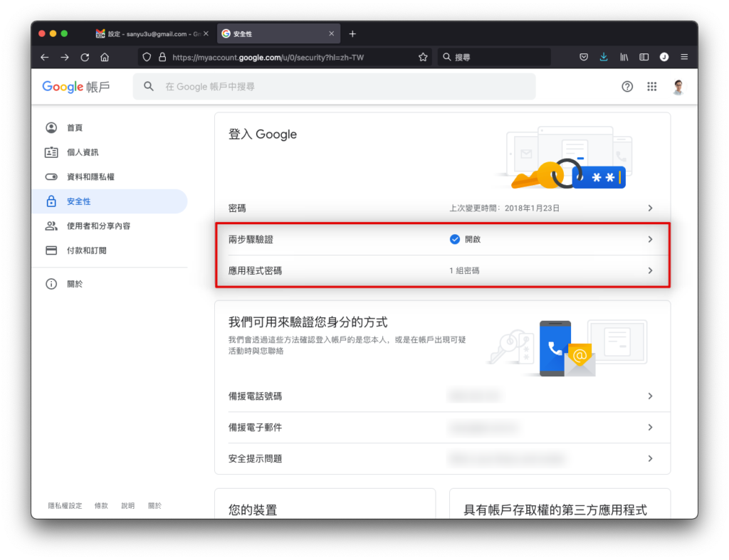Bookmark this page with the star icon
The height and width of the screenshot is (560, 729).
tap(423, 57)
